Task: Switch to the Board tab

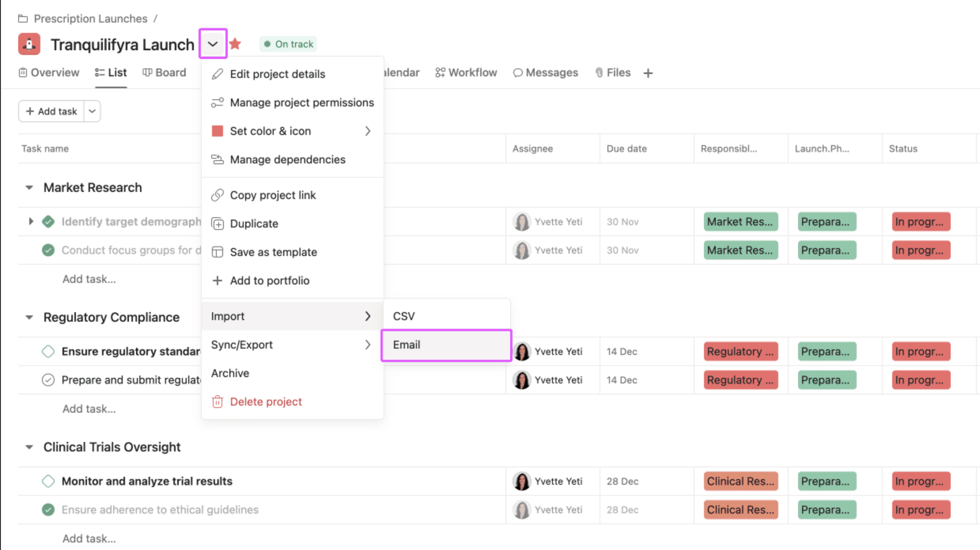Action: [x=164, y=73]
